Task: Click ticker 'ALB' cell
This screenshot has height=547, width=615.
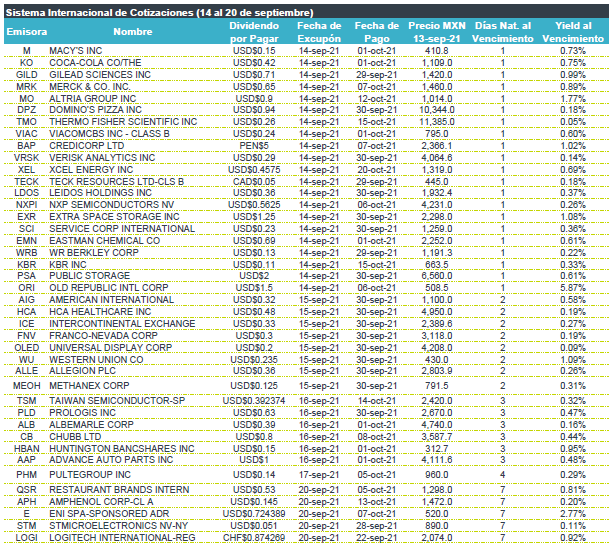Action: (26, 425)
